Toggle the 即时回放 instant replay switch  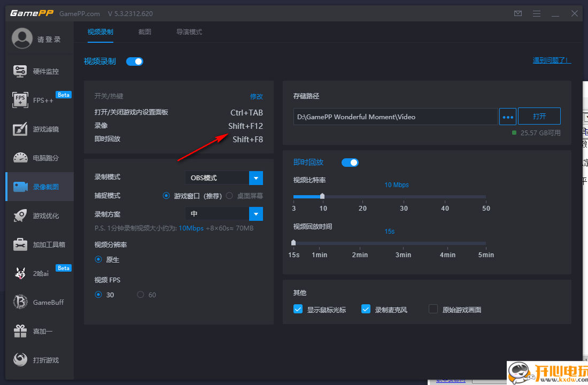[x=350, y=163]
